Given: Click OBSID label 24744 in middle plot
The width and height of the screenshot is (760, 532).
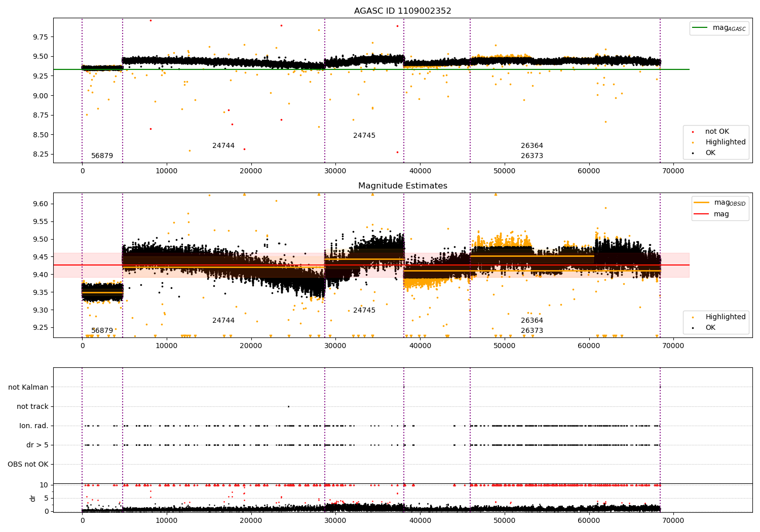Looking at the screenshot, I should [x=223, y=321].
